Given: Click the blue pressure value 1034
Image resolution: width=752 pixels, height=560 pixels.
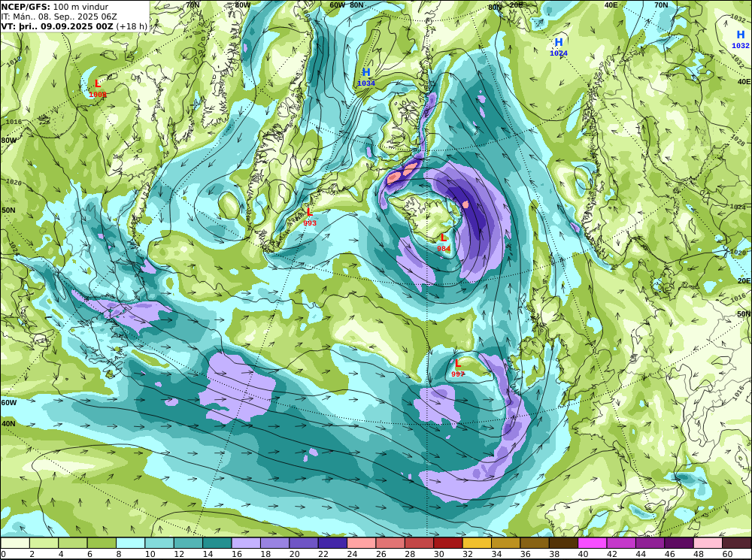Looking at the screenshot, I should (x=366, y=83).
